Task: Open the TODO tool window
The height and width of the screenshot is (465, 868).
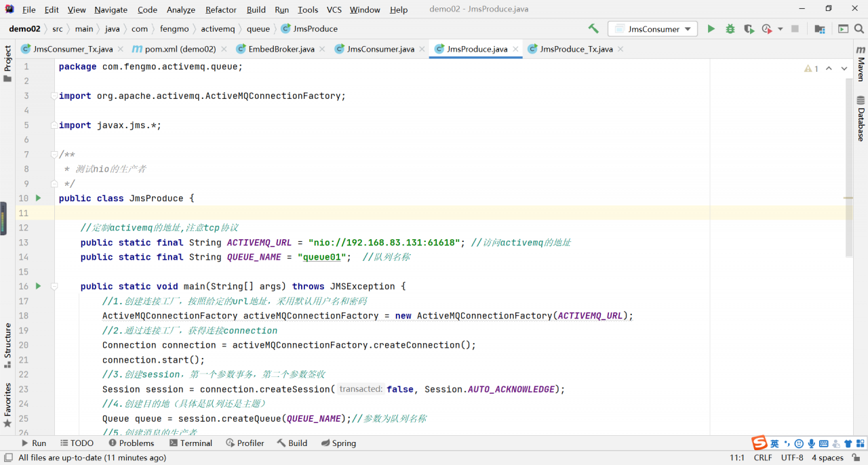Action: (76, 443)
